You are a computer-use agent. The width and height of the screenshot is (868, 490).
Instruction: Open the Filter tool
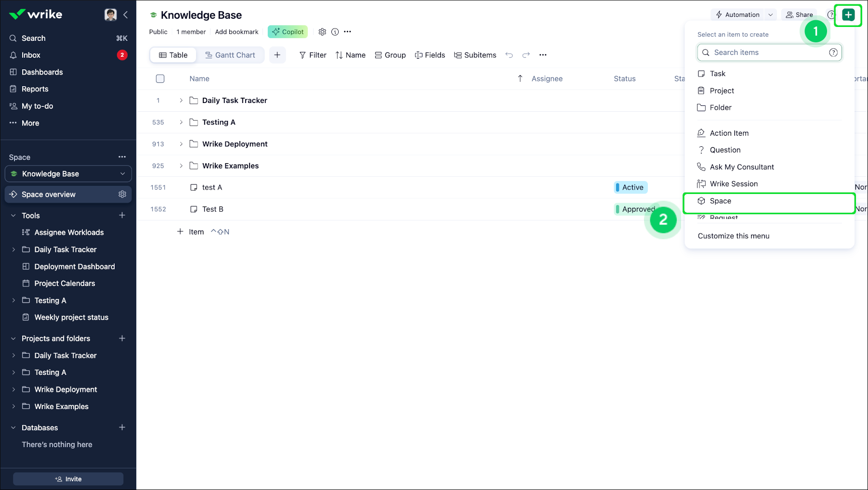point(313,55)
